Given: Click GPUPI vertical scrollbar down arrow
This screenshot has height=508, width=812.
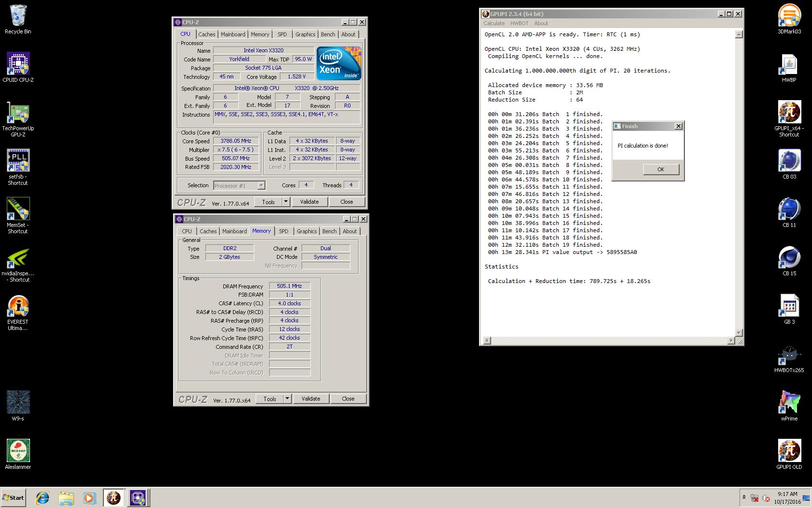Looking at the screenshot, I should click(x=739, y=332).
